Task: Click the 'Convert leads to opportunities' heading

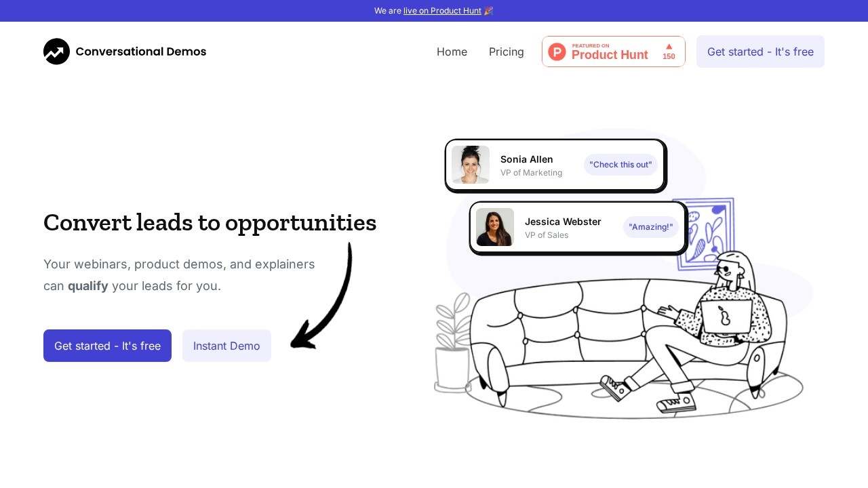Action: coord(210,222)
